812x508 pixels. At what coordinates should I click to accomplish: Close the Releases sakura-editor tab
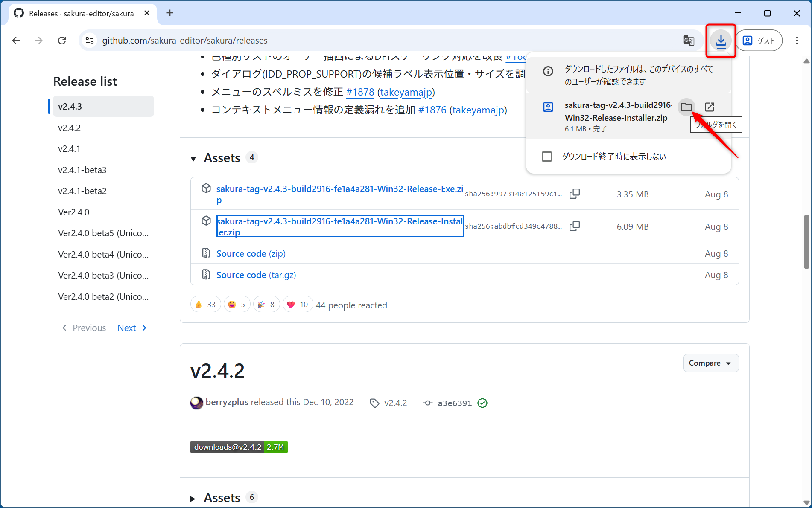[147, 13]
